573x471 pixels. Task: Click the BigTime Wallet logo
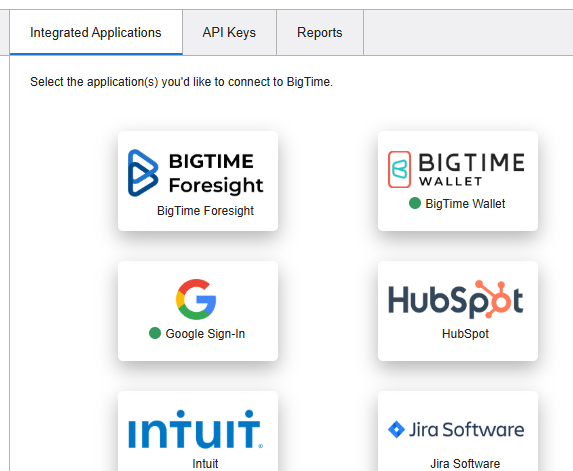(x=456, y=170)
